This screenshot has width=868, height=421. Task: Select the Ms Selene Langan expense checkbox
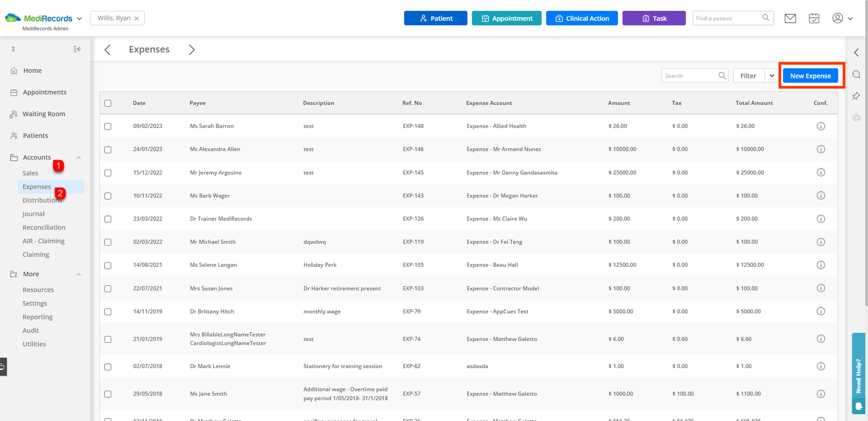pos(108,265)
